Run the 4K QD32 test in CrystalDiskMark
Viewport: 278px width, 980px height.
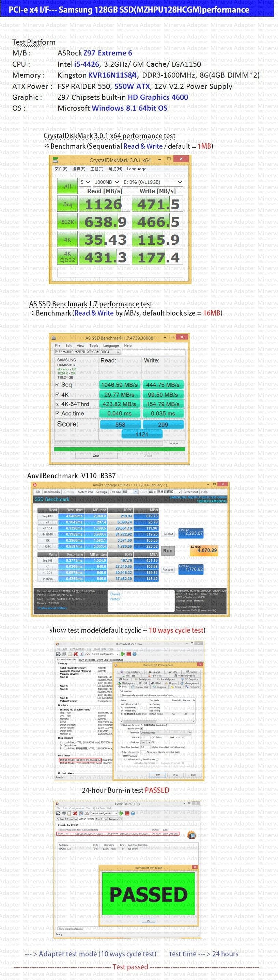tap(67, 257)
